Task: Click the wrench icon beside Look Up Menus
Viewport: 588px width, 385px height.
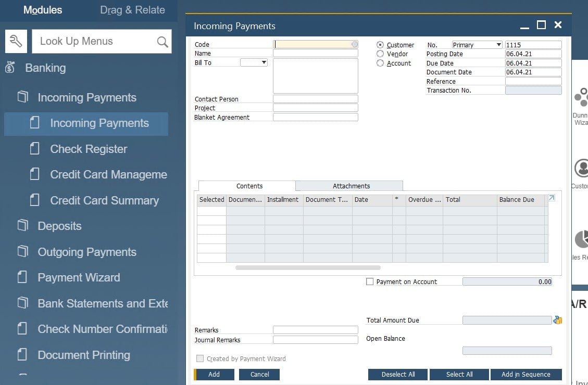Action: pos(16,41)
